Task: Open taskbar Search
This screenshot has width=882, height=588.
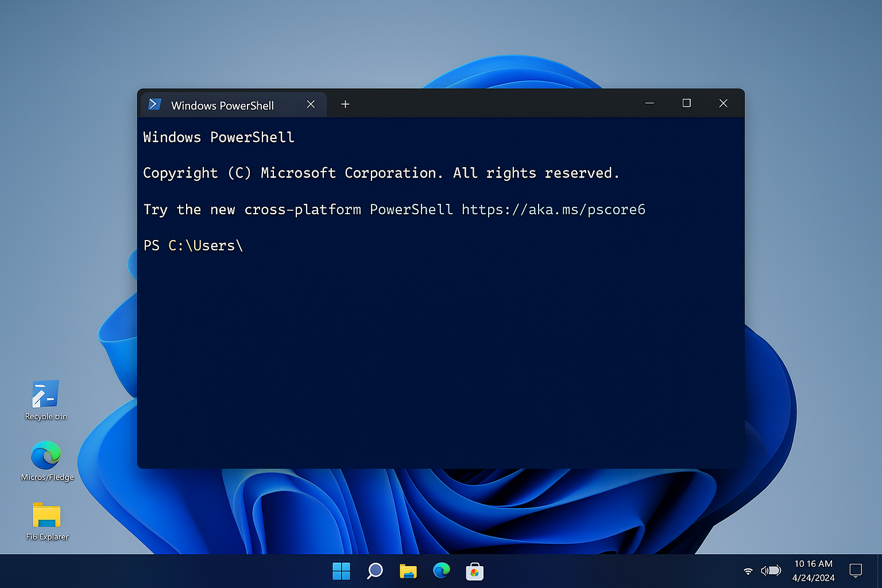Action: pyautogui.click(x=374, y=571)
